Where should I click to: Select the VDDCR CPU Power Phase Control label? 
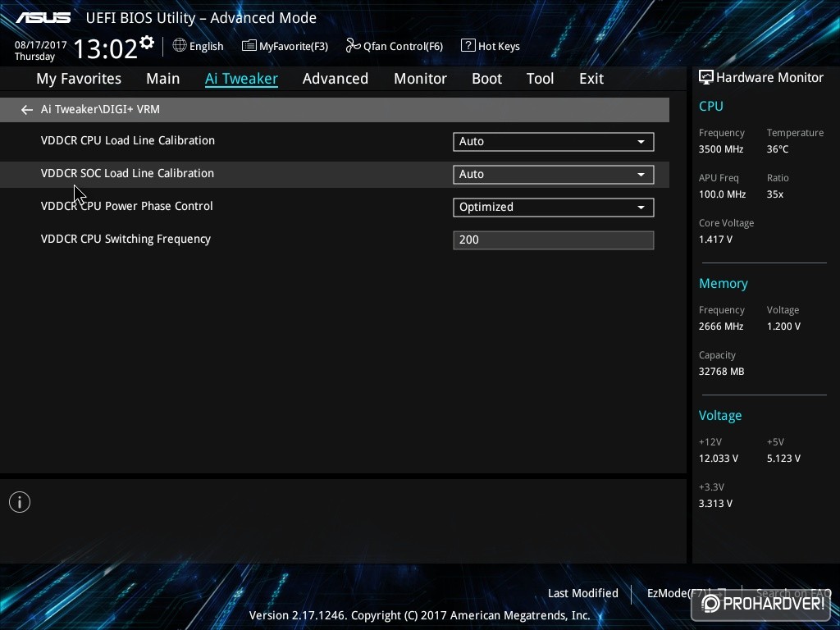pyautogui.click(x=126, y=206)
